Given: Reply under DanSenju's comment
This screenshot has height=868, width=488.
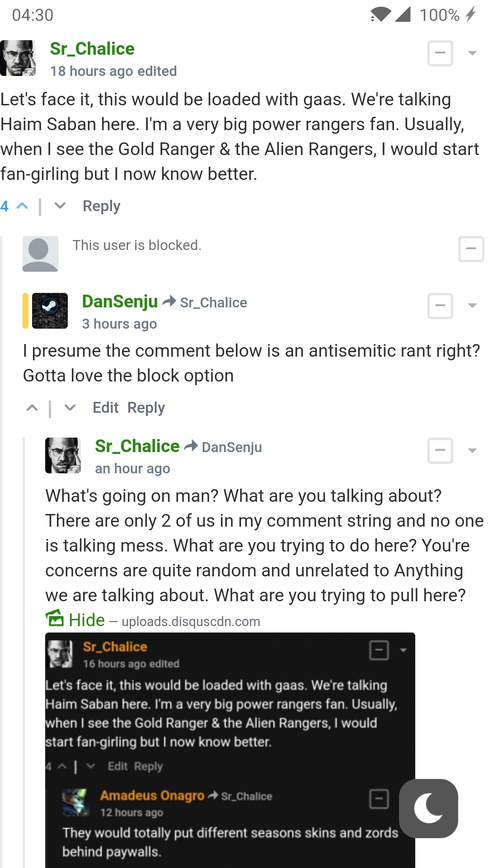Looking at the screenshot, I should [x=146, y=408].
